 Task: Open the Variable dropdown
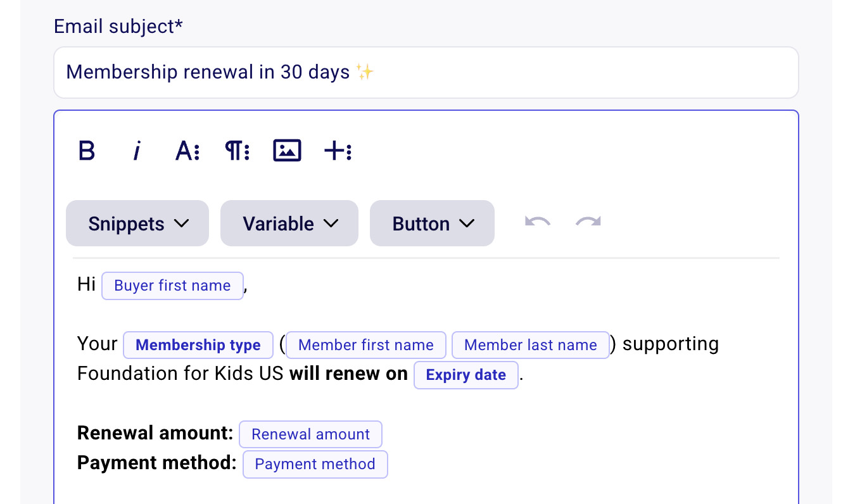(x=289, y=224)
